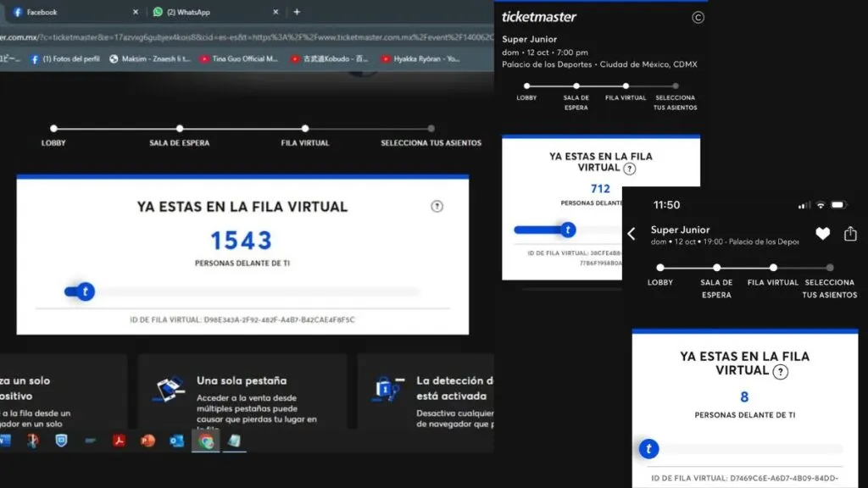Viewport: 868px width, 488px height.
Task: Open a new browser tab with plus button
Action: [x=297, y=12]
